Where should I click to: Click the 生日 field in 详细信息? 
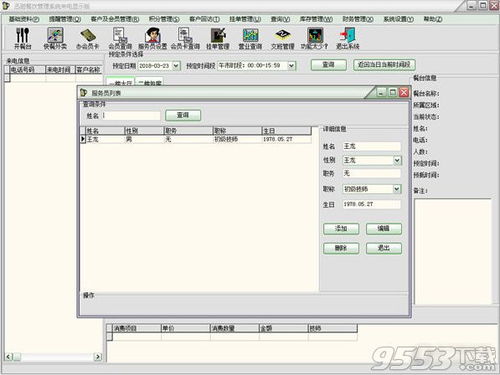click(372, 204)
